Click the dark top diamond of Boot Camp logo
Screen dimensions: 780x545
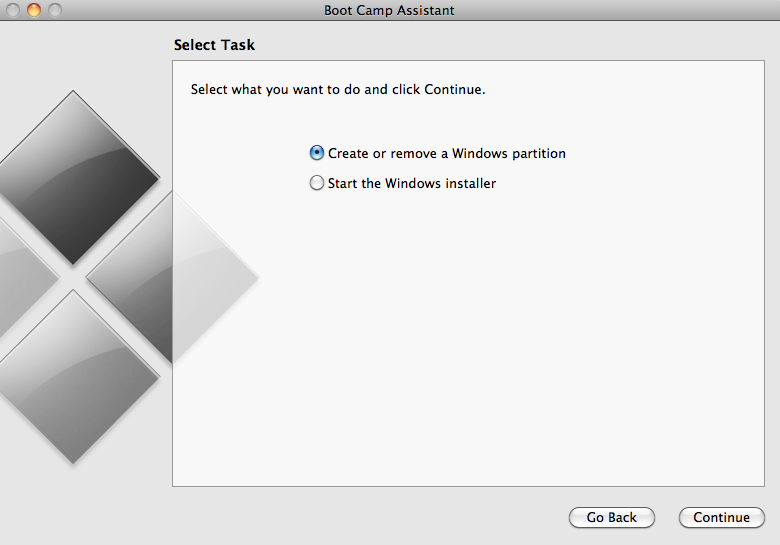point(74,177)
